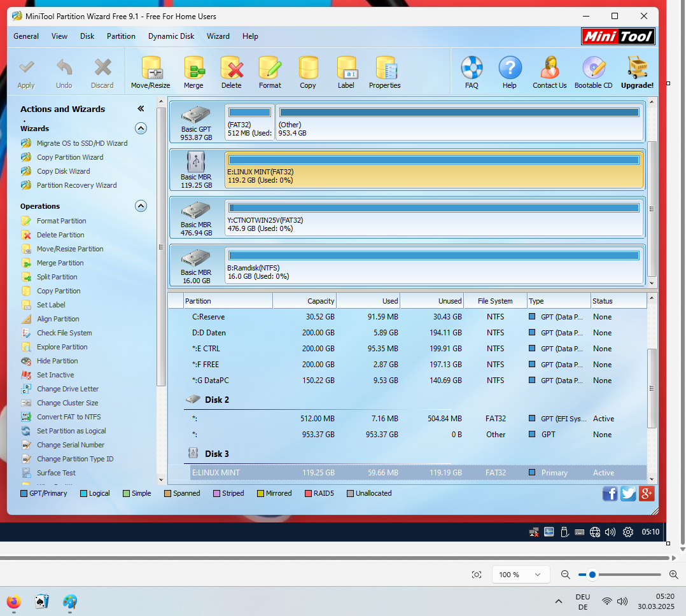The width and height of the screenshot is (686, 616).
Task: Click Change Serial Number operation
Action: click(71, 445)
